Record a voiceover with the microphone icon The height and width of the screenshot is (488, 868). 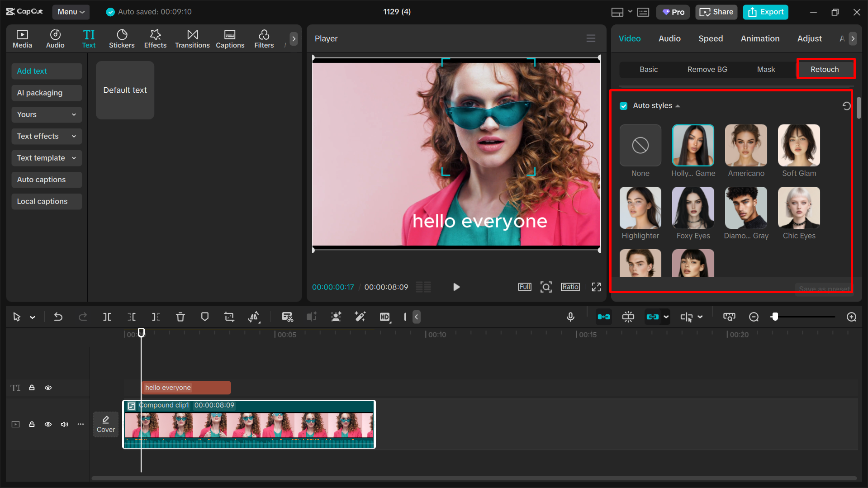point(570,317)
